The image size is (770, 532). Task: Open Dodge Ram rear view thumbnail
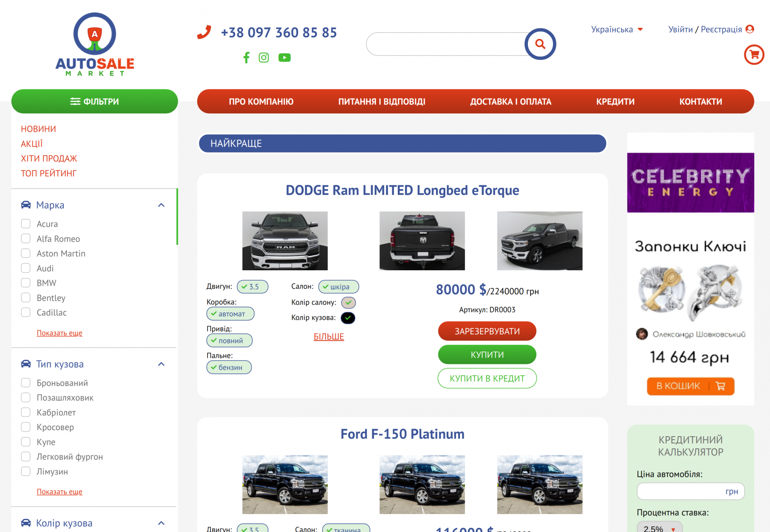(422, 241)
